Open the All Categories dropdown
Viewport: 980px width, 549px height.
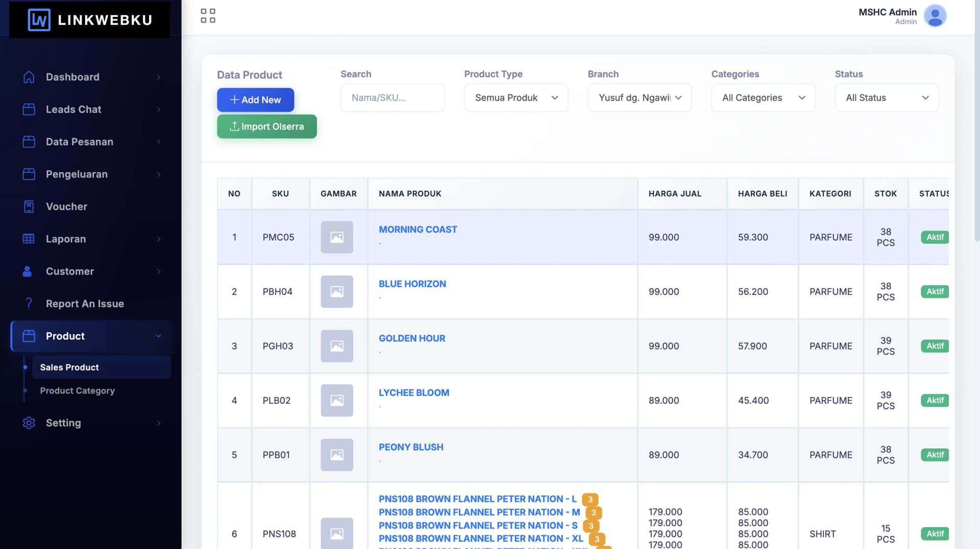pyautogui.click(x=763, y=97)
